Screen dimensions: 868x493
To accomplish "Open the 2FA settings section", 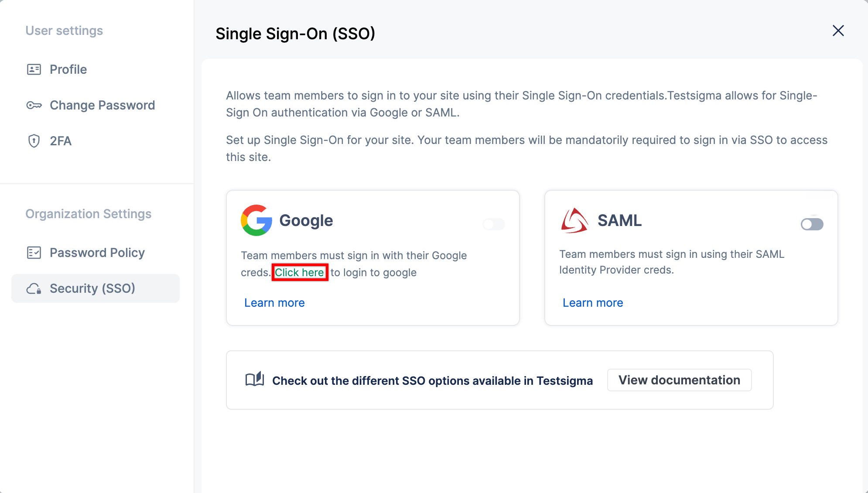I will point(61,141).
